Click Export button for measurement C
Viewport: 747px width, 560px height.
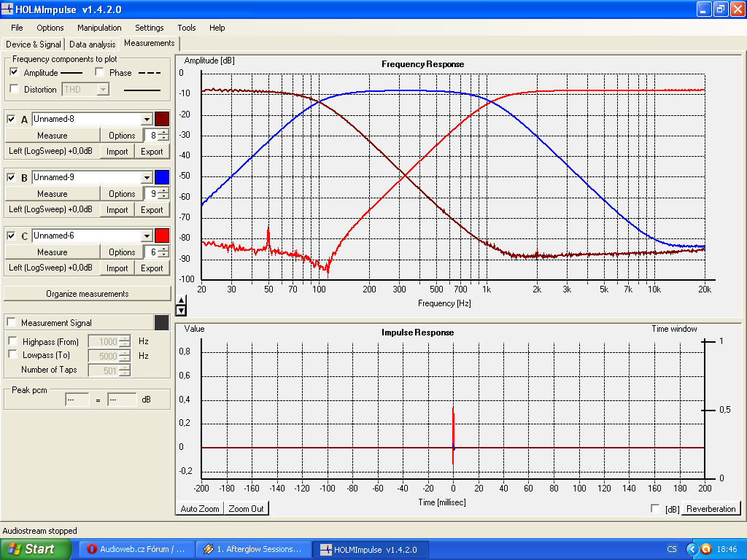coord(152,268)
